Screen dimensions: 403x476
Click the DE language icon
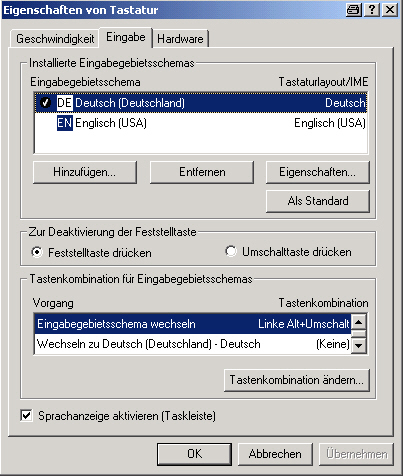(x=65, y=103)
